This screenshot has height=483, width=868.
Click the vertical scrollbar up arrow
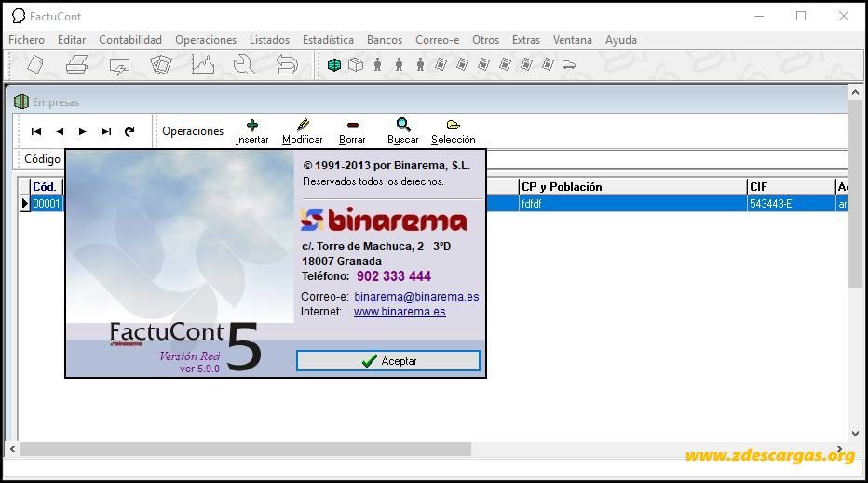855,92
